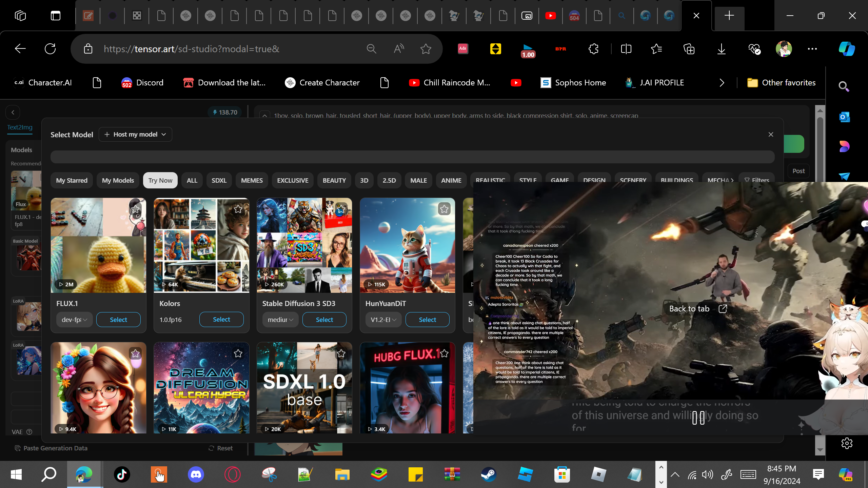Star the HUBG FLUX.1 card

444,353
